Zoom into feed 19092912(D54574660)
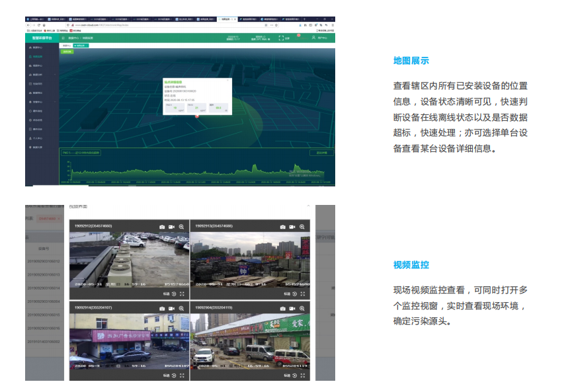The width and height of the screenshot is (562, 392). (181, 227)
